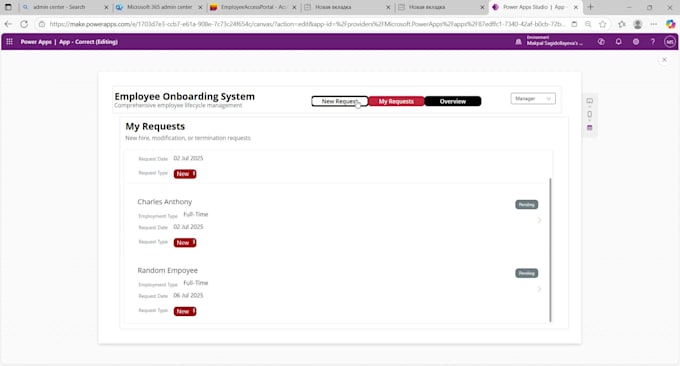Viewport: 680px width, 366px height.
Task: Open the Overview view
Action: click(453, 101)
